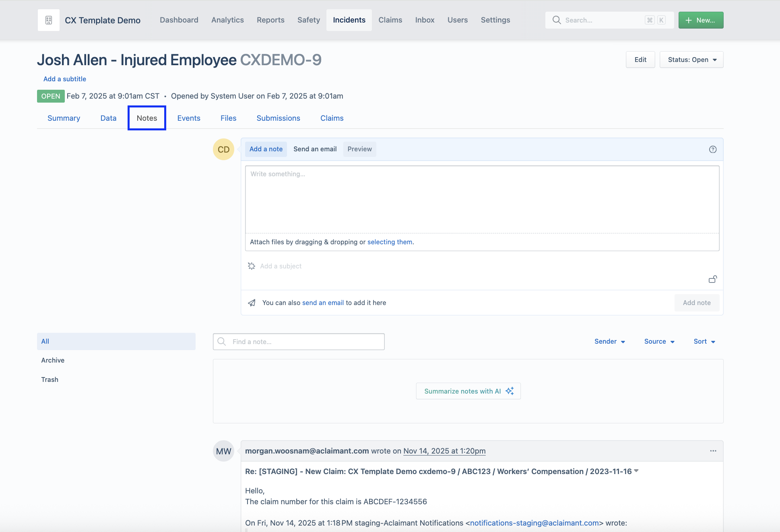
Task: Open Settings in top navigation
Action: [x=495, y=20]
